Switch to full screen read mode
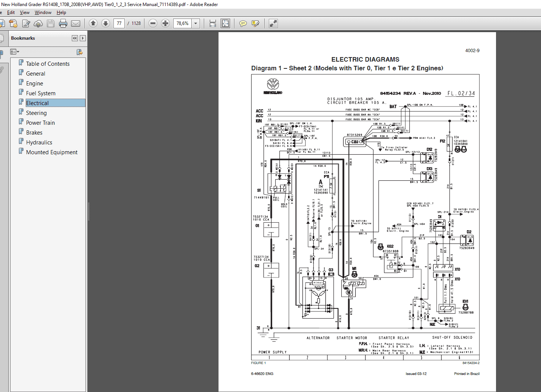 pos(273,23)
